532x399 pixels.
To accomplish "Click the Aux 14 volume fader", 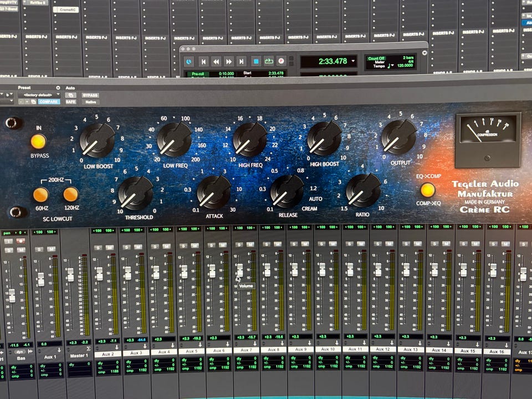I will (x=434, y=270).
